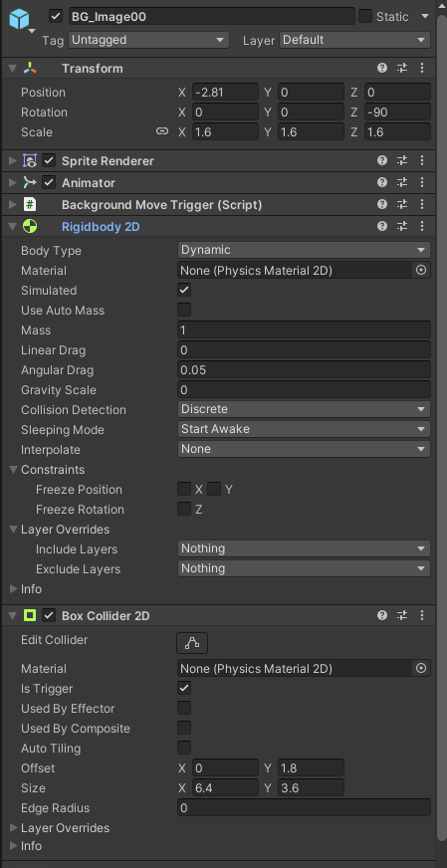Open the Sleeping Mode dropdown

[304, 429]
